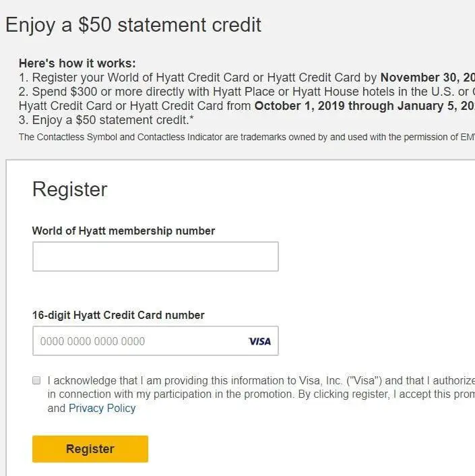Image resolution: width=475 pixels, height=476 pixels.
Task: Open the Privacy Policy link
Action: coord(102,408)
